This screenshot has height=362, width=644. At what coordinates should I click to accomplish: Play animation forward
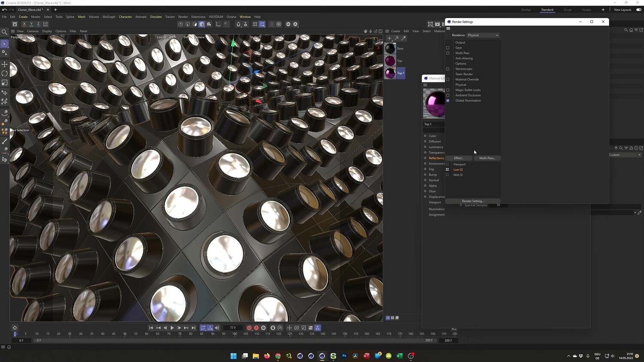point(172,328)
